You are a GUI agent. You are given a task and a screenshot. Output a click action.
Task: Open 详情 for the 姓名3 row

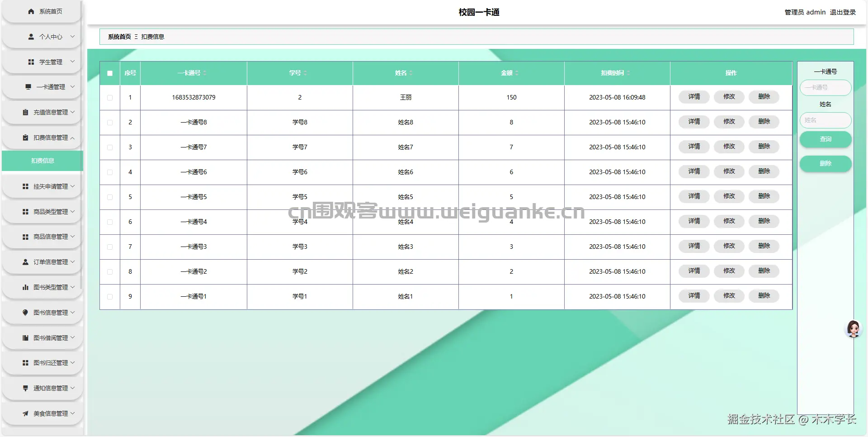point(694,246)
